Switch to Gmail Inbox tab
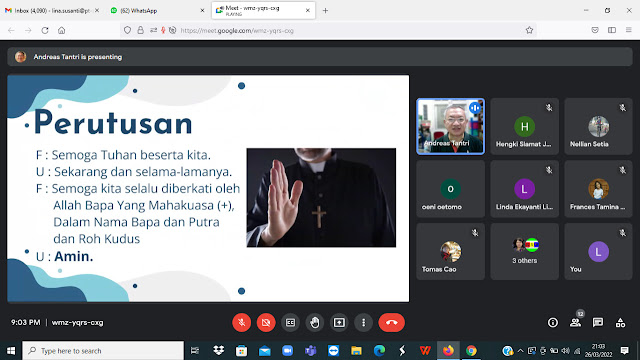Image resolution: width=640 pixels, height=360 pixels. [52, 11]
